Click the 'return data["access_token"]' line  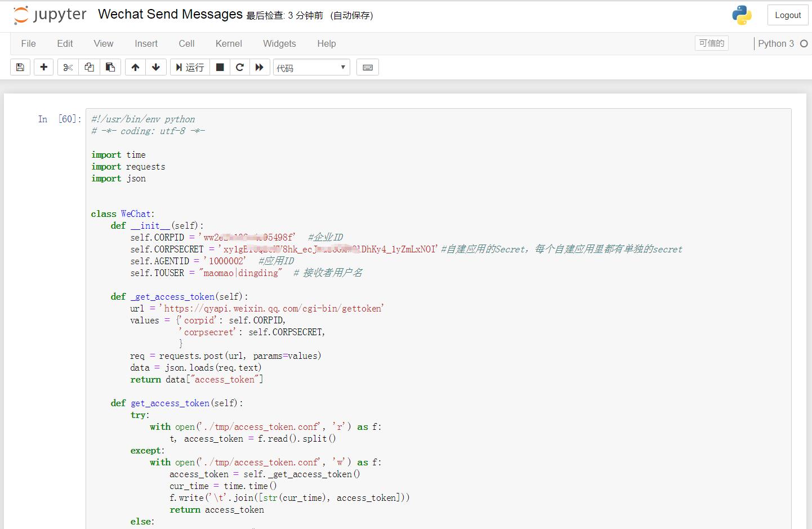pos(197,379)
